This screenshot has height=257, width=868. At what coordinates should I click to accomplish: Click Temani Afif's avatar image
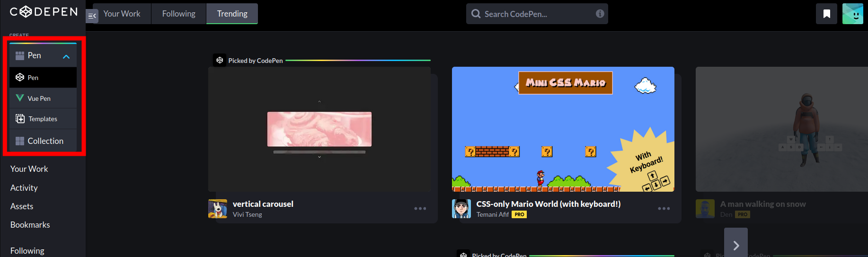(x=461, y=209)
